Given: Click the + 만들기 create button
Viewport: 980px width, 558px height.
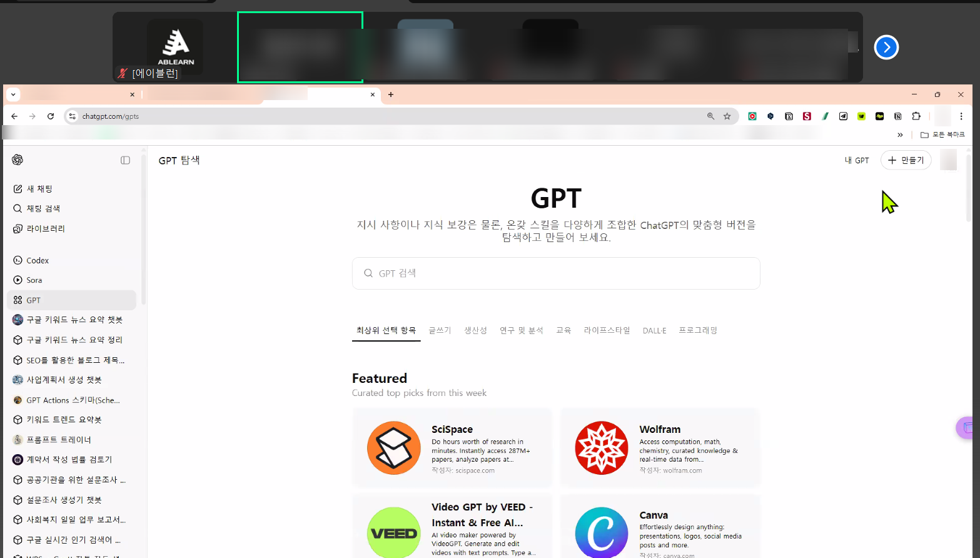Looking at the screenshot, I should 906,160.
